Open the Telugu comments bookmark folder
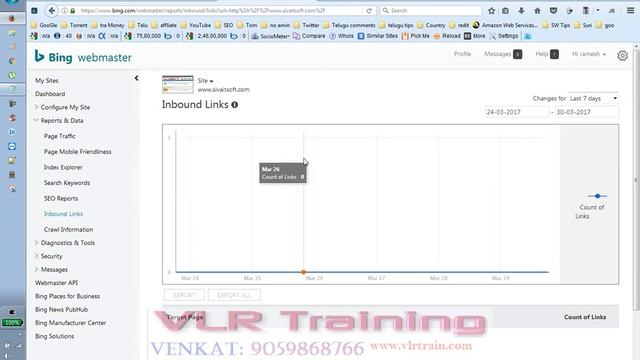Screen dimensions: 640x360 tap(349, 25)
